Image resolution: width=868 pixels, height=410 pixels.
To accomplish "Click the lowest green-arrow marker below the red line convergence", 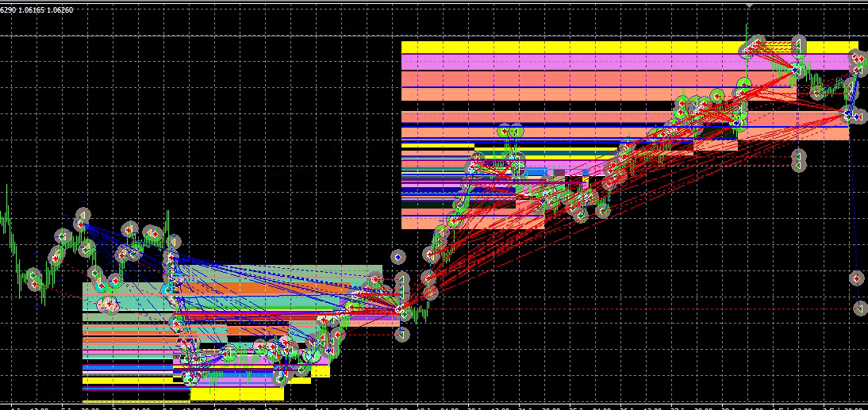I will [x=402, y=335].
